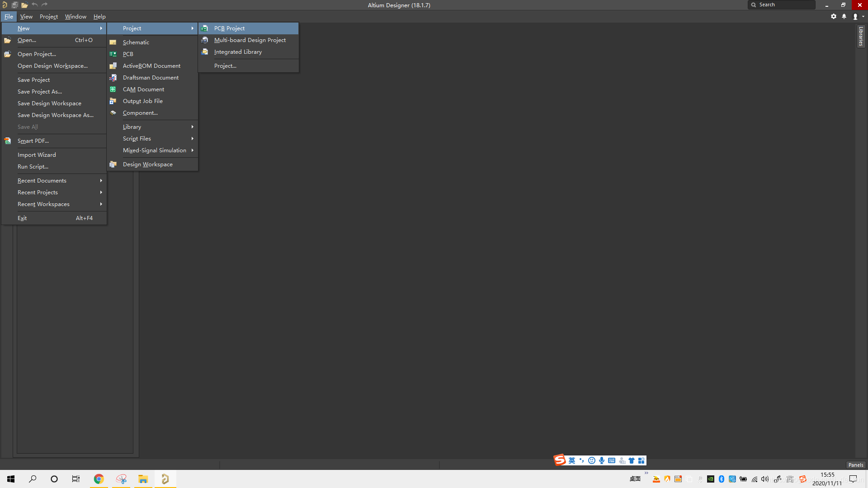
Task: Click the Panels button at bottom right
Action: coord(855,465)
